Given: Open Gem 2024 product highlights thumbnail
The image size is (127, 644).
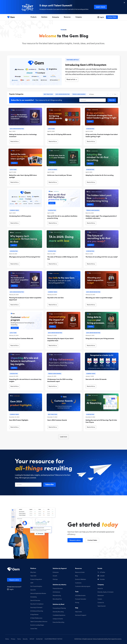Looking at the screenshot, I should click(x=25, y=402).
